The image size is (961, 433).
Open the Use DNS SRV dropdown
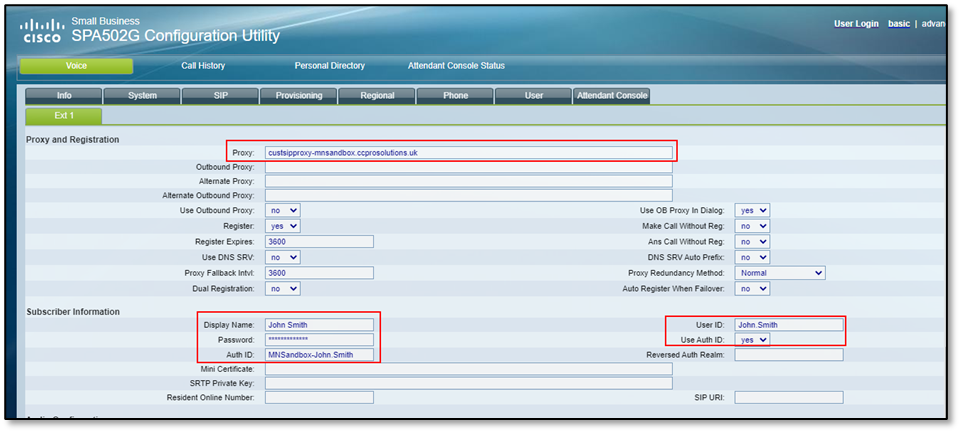[x=283, y=258]
